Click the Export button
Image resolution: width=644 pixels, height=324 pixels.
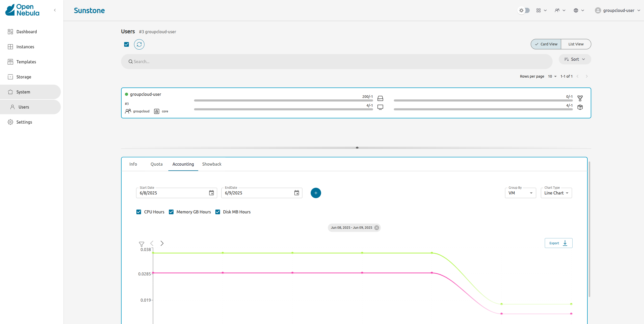pyautogui.click(x=558, y=243)
